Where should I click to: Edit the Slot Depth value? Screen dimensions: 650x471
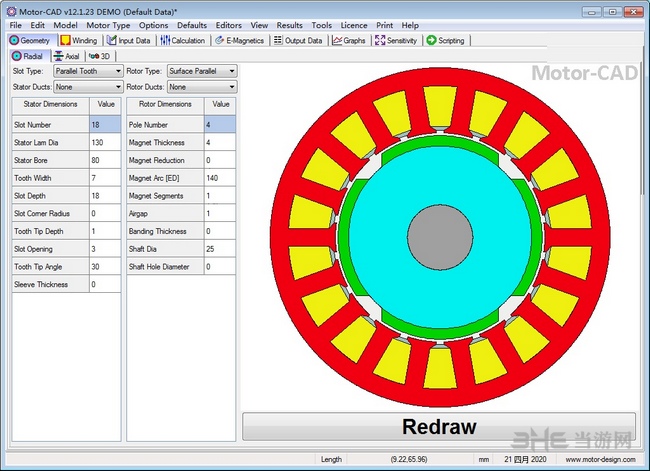(x=105, y=196)
